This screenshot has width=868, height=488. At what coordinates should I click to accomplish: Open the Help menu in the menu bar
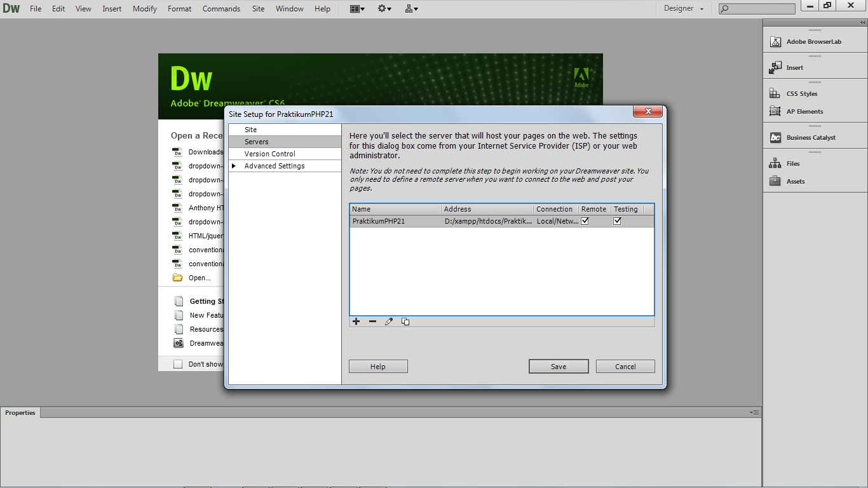pyautogui.click(x=322, y=9)
